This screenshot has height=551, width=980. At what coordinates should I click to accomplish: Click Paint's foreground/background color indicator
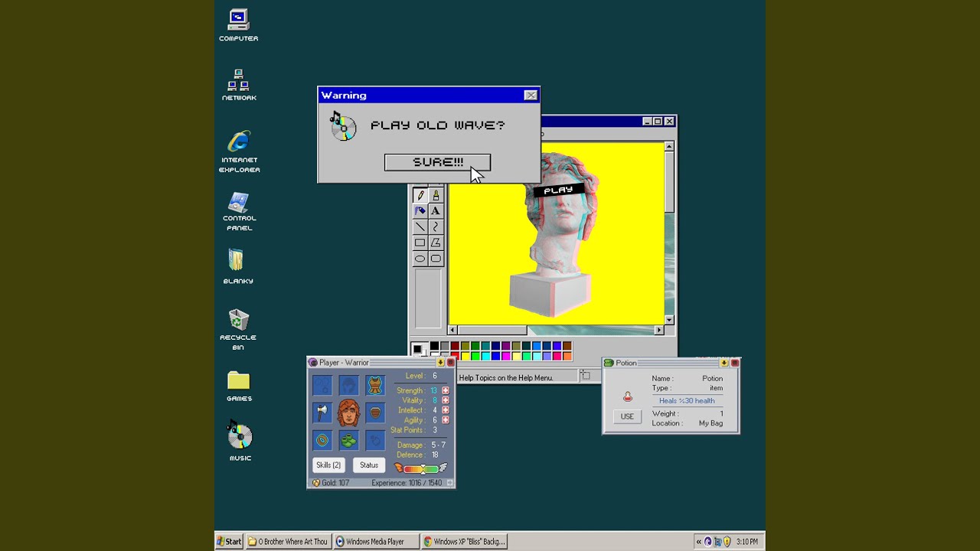pos(418,350)
